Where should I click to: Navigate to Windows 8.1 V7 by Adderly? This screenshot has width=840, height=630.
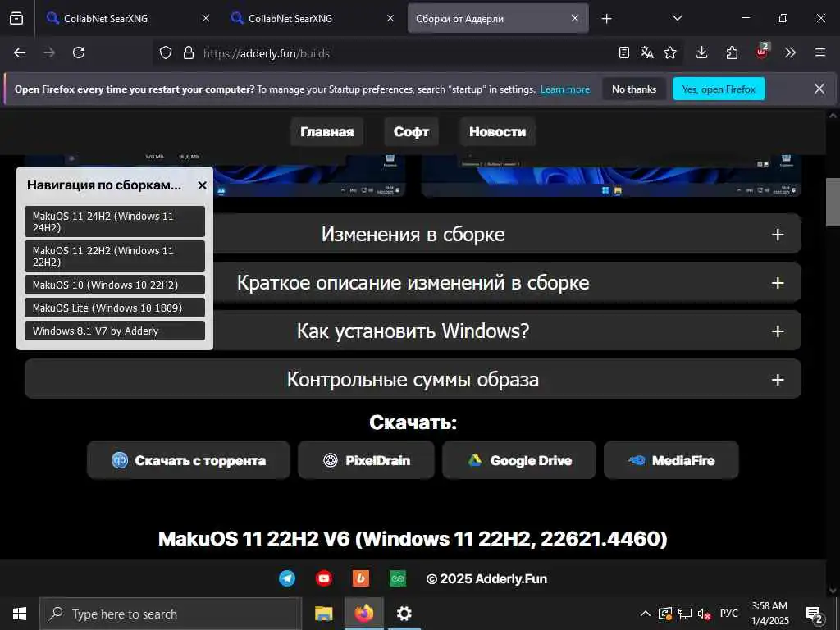pyautogui.click(x=115, y=331)
